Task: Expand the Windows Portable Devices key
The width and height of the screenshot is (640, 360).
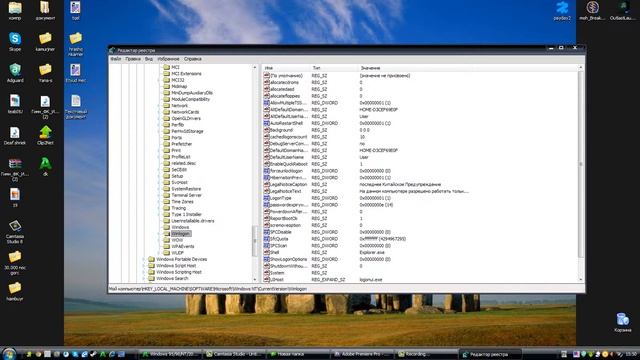Action: 144,259
